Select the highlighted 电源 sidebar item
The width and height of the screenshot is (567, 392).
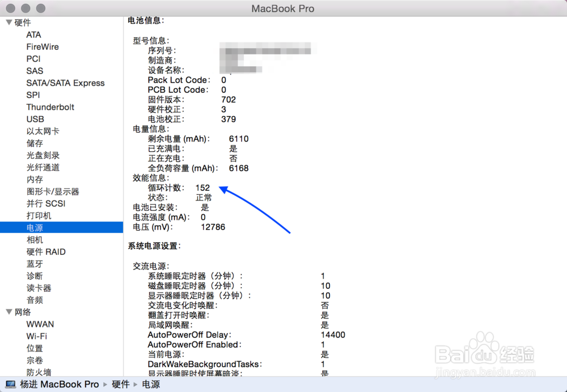[x=61, y=228]
